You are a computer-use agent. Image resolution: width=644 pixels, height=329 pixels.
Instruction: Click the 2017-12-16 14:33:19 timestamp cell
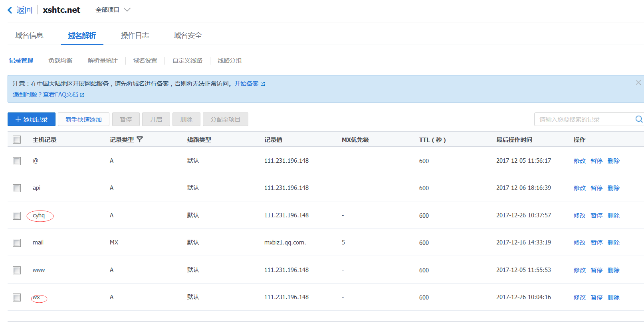pyautogui.click(x=523, y=242)
